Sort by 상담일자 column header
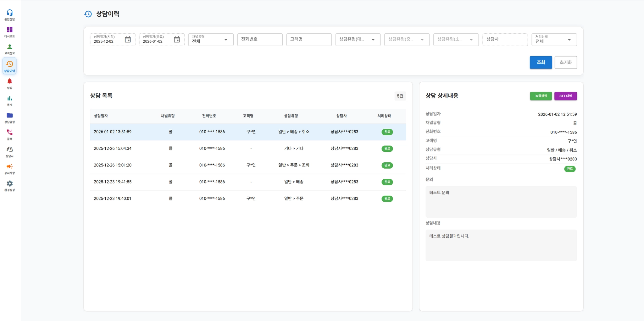 pyautogui.click(x=101, y=116)
